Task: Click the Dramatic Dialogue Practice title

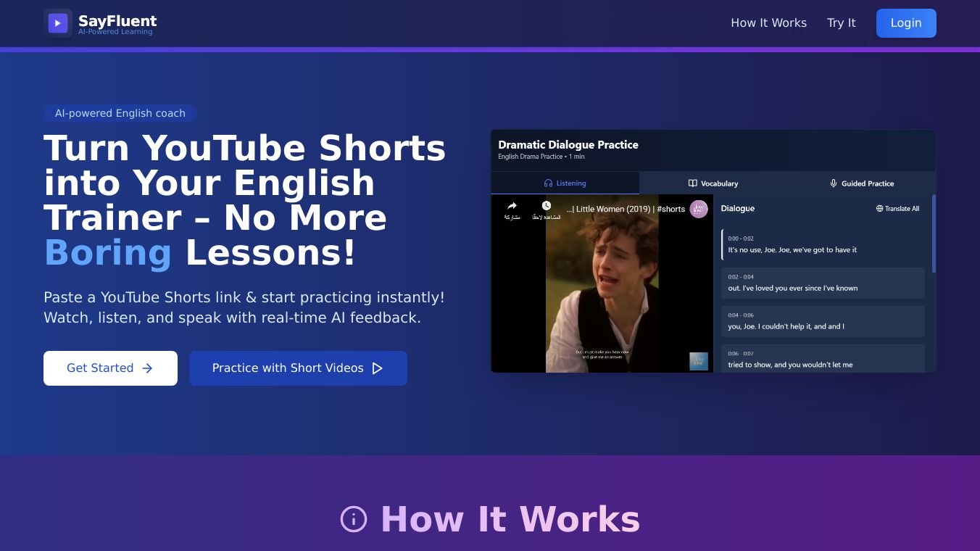Action: (x=568, y=145)
